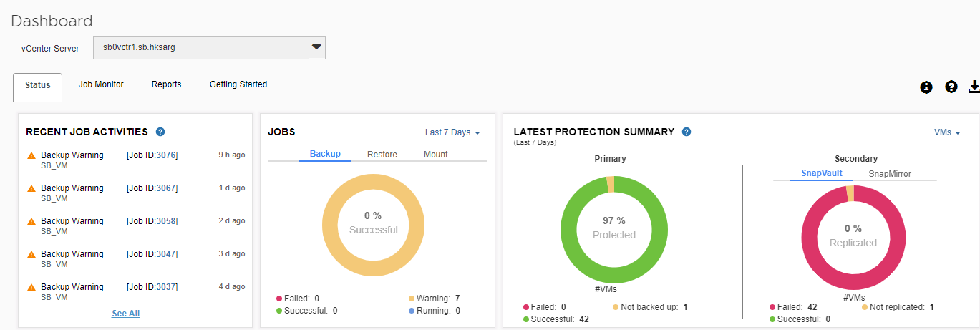The image size is (980, 330).
Task: Switch to the Job Monitor tab
Action: pos(101,84)
